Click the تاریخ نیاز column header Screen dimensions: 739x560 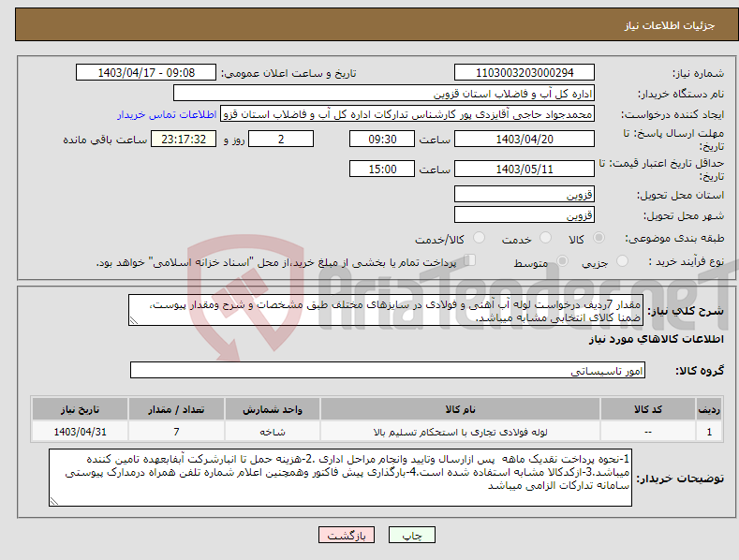coord(81,409)
